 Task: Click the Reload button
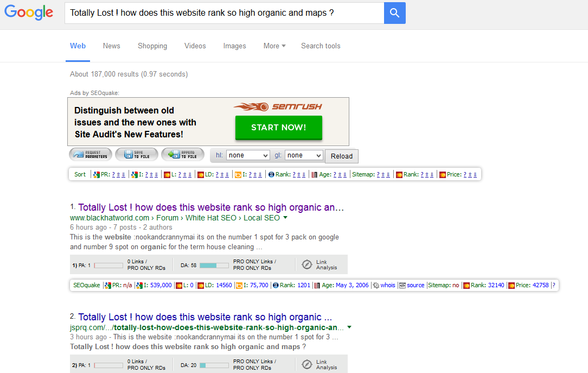[x=342, y=156]
